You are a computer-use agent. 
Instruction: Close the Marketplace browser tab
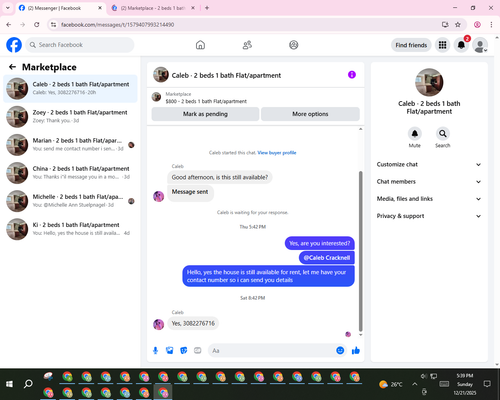pyautogui.click(x=193, y=8)
